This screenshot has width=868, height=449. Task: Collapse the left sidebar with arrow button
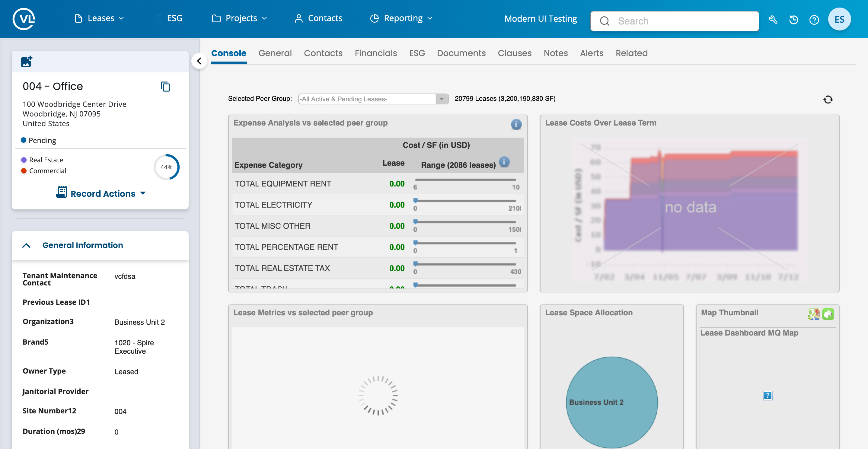tap(199, 61)
